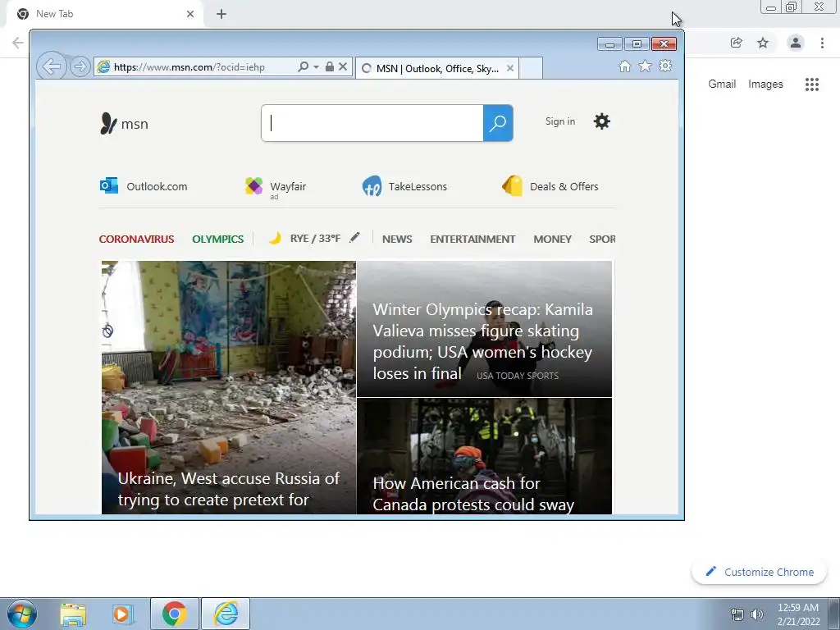View security lock report for msn.com

click(x=330, y=67)
